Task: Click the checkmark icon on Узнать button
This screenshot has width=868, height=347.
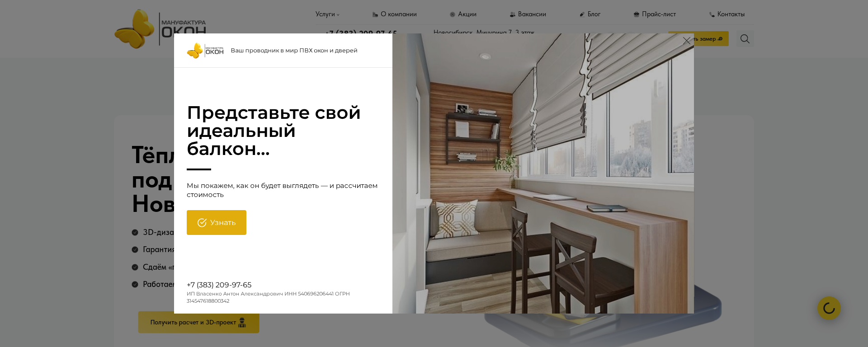Action: tap(202, 223)
